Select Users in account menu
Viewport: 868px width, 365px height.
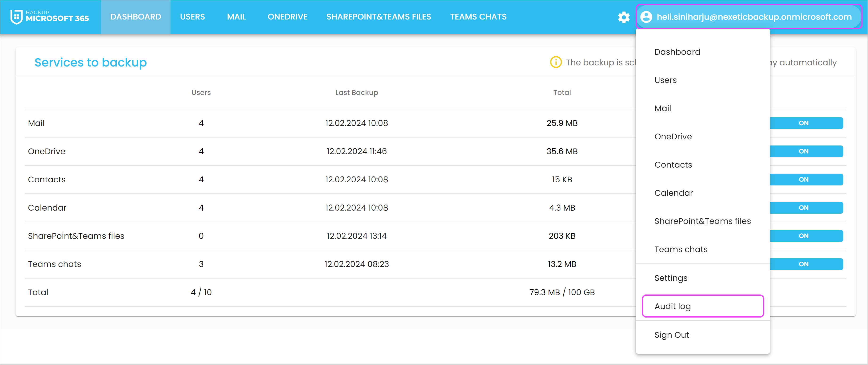pos(703,80)
